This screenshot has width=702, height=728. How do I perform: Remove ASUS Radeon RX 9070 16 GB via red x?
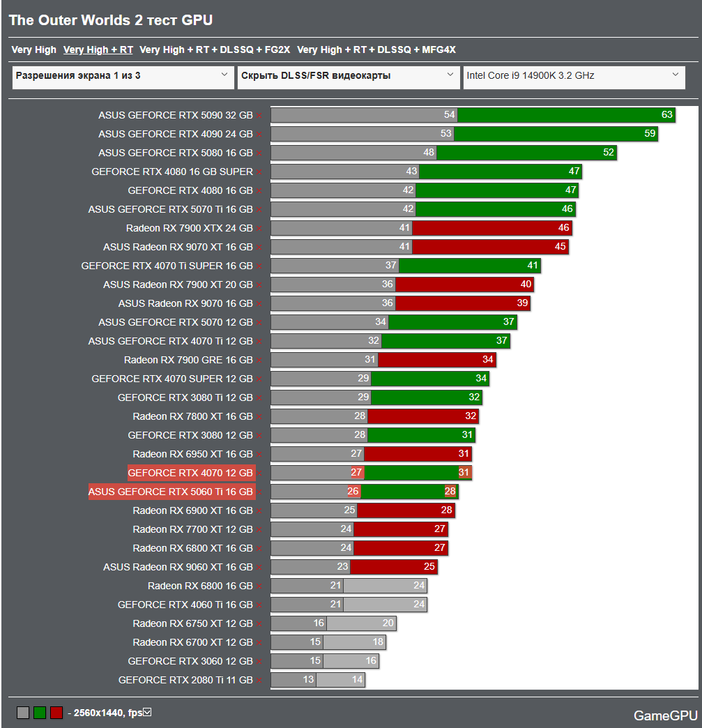[259, 303]
